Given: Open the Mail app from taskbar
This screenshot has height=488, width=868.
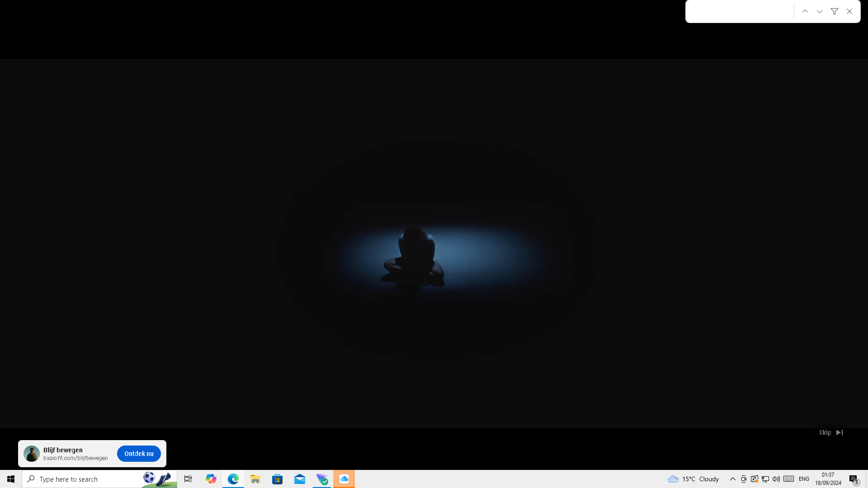Looking at the screenshot, I should pyautogui.click(x=299, y=479).
